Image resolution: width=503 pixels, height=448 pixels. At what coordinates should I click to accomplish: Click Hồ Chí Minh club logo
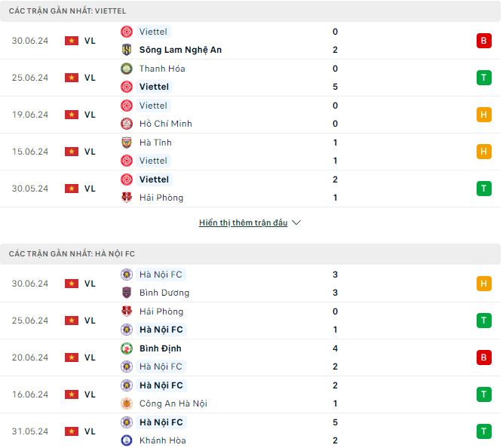(127, 124)
